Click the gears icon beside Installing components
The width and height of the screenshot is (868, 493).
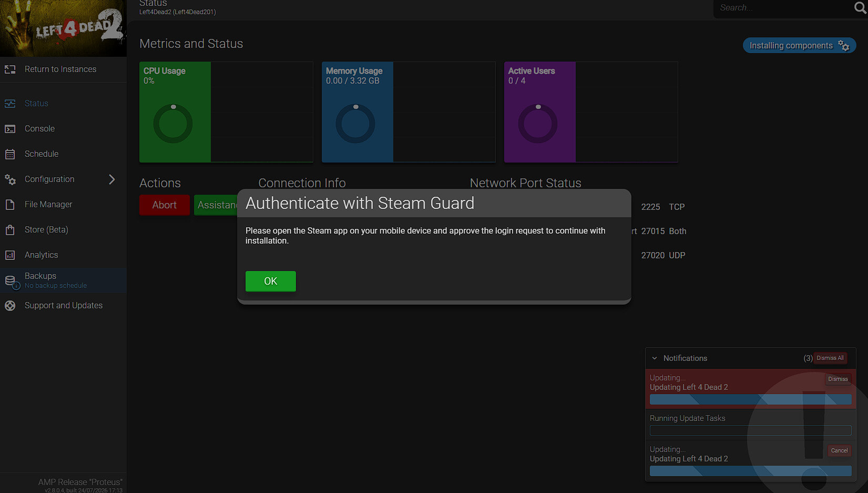pyautogui.click(x=844, y=46)
